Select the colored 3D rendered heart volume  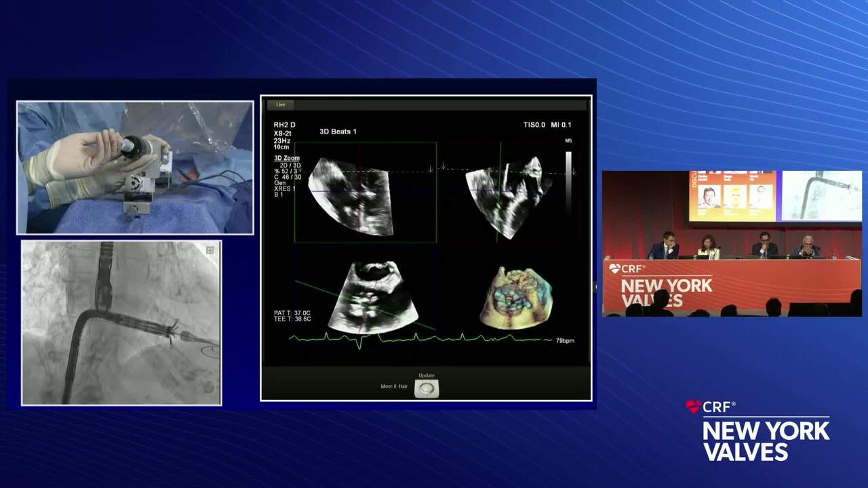[517, 298]
